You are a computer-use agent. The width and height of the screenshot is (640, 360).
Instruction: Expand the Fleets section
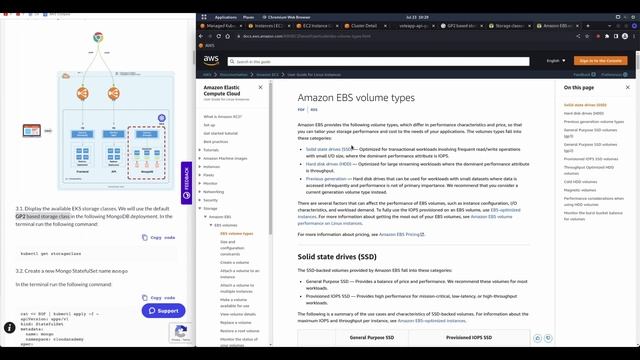click(200, 175)
